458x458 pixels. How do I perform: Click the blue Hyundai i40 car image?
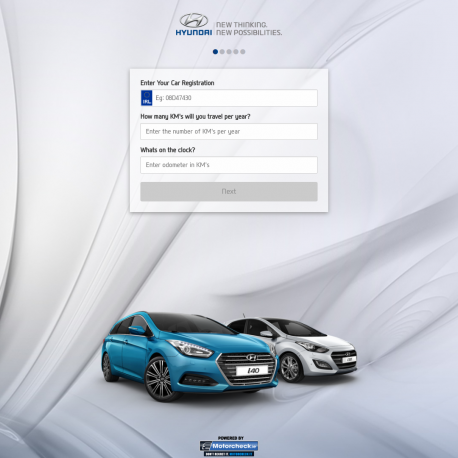189,355
